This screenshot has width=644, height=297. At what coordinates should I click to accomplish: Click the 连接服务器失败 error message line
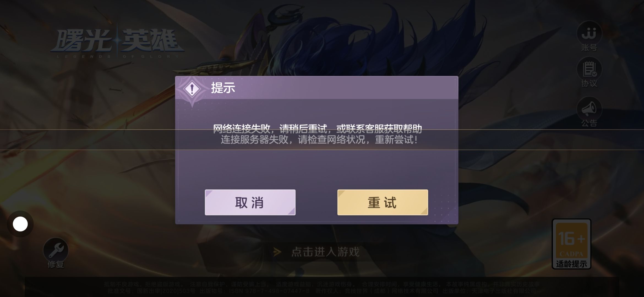coord(319,140)
